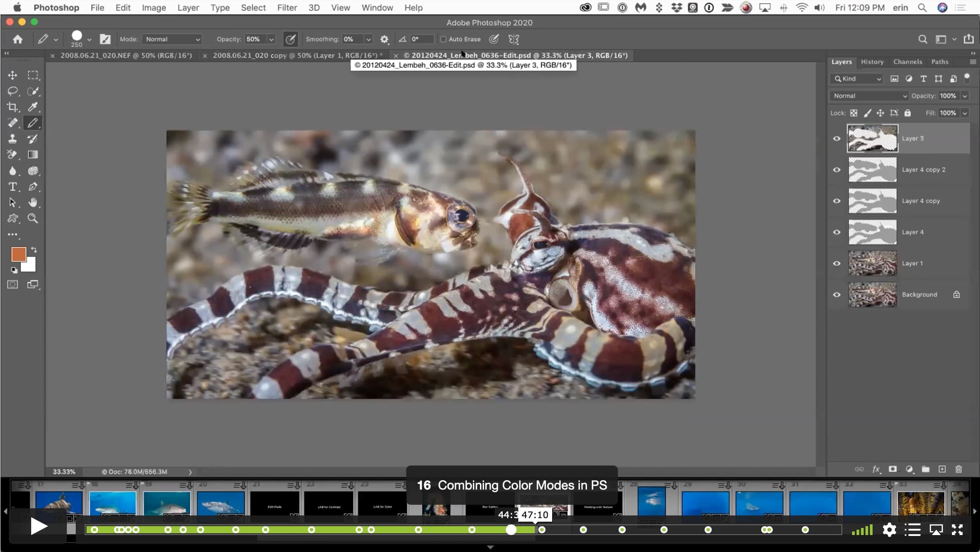The height and width of the screenshot is (552, 980).
Task: Open the Select menu
Action: tap(253, 8)
